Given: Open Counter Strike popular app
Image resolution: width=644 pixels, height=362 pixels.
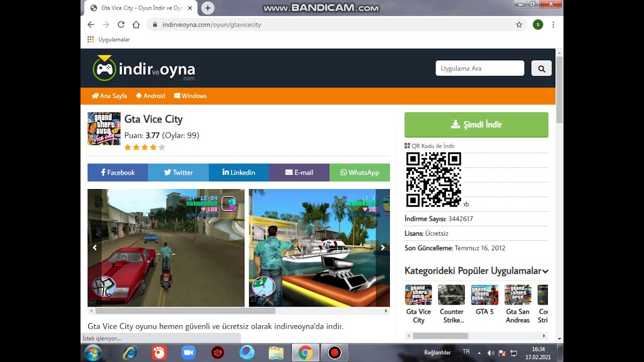Looking at the screenshot, I should (452, 304).
